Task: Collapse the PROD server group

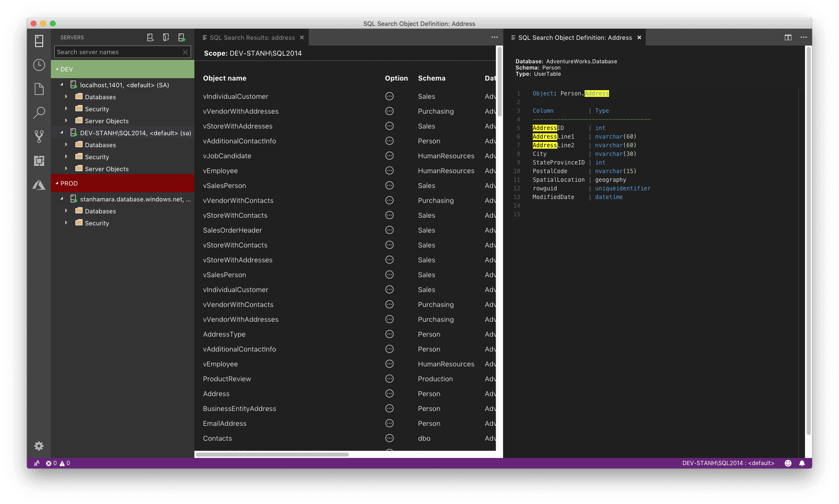Action: [56, 183]
